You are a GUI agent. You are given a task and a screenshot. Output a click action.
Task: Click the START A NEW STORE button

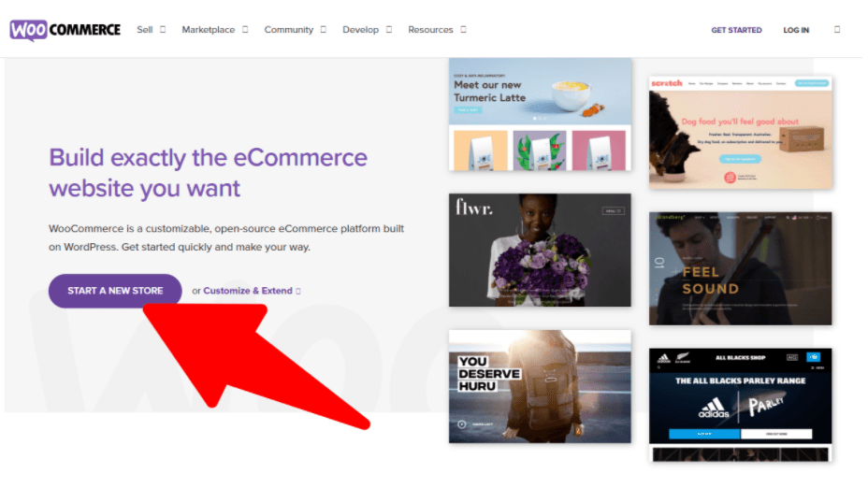115,291
